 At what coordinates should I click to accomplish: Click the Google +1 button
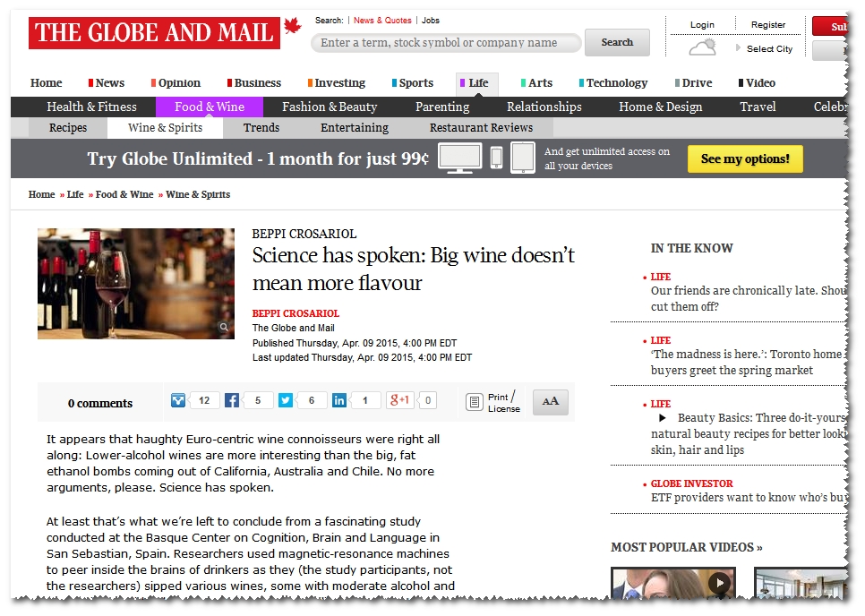400,400
